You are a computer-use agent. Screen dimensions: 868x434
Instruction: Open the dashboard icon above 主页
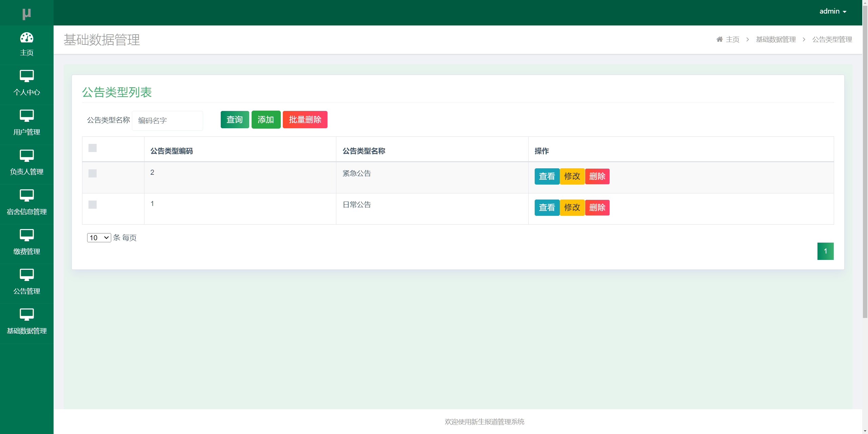(26, 37)
